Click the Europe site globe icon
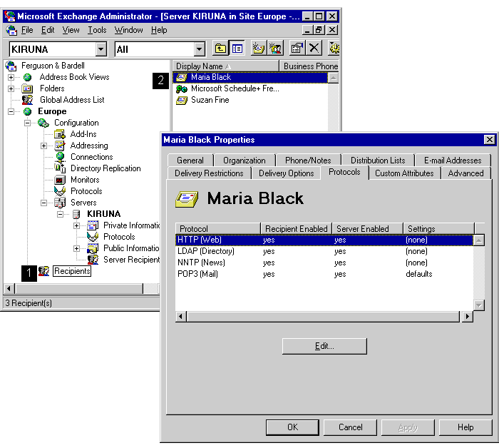The width and height of the screenshot is (499, 448). coord(28,111)
